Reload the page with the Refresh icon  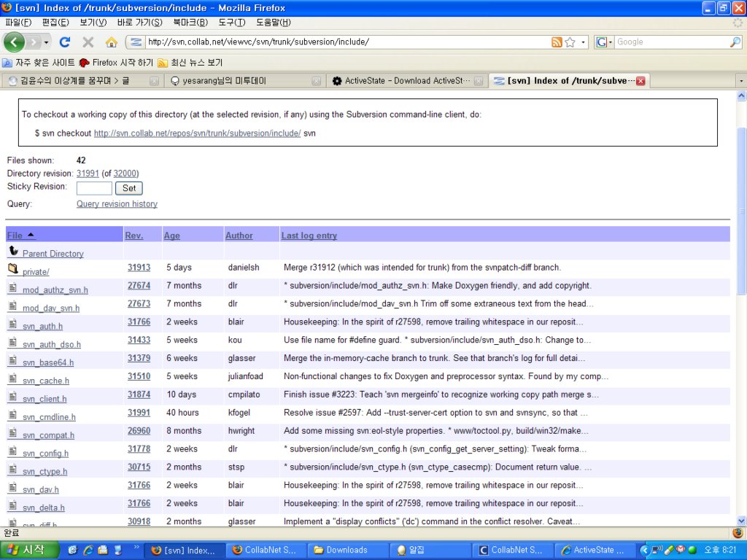point(65,42)
